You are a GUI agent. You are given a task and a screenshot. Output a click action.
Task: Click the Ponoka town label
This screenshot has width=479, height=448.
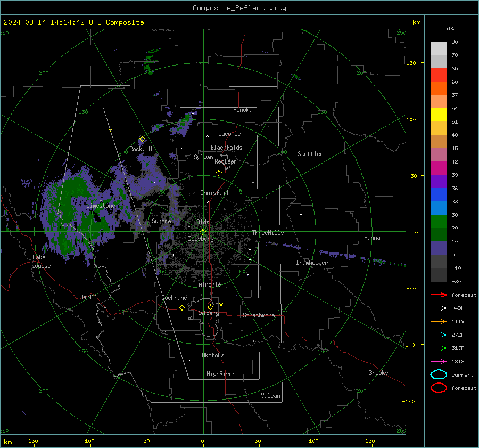coord(243,110)
